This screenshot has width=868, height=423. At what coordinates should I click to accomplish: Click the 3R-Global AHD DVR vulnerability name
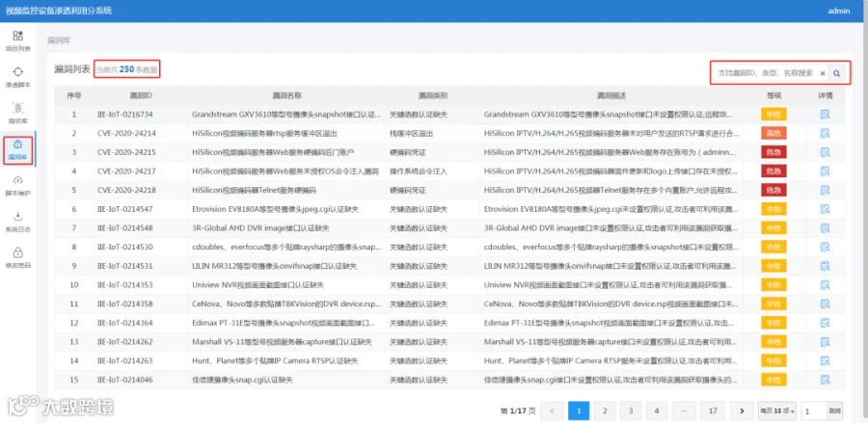(260, 227)
